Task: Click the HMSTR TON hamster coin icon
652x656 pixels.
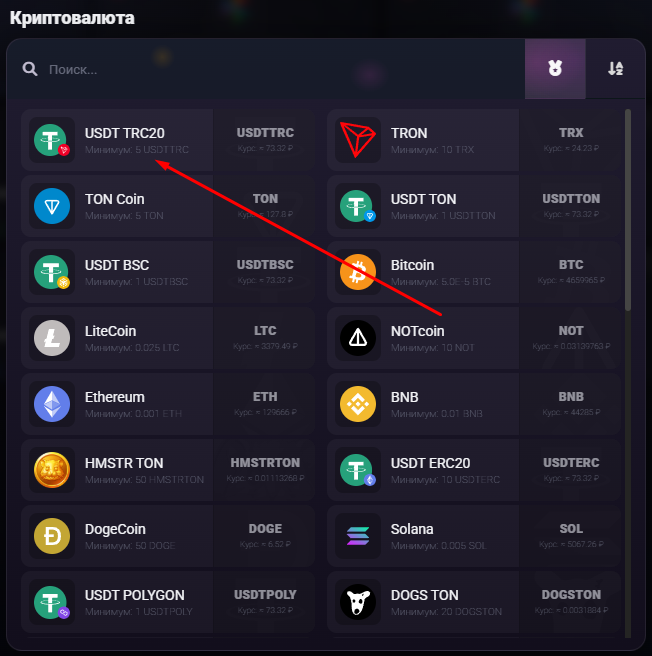Action: pos(51,470)
